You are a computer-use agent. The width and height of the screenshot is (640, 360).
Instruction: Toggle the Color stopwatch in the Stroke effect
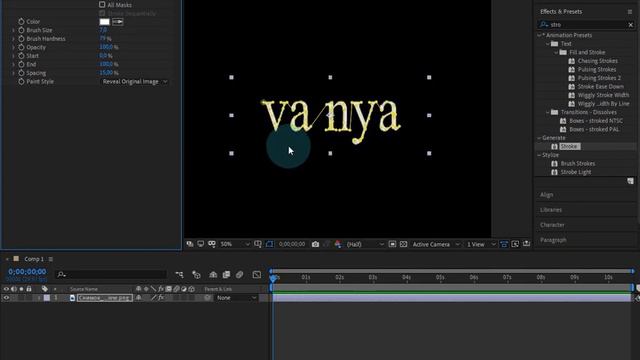pyautogui.click(x=21, y=22)
